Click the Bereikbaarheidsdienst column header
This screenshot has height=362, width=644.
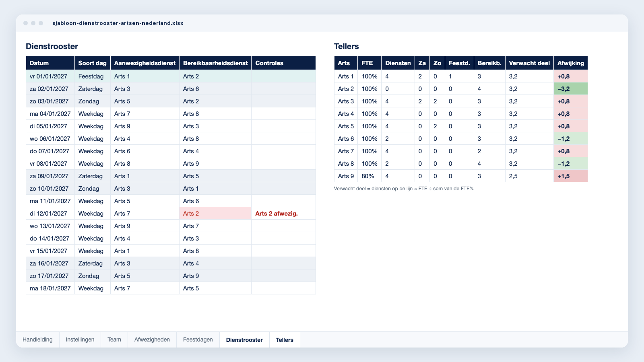[x=215, y=63]
